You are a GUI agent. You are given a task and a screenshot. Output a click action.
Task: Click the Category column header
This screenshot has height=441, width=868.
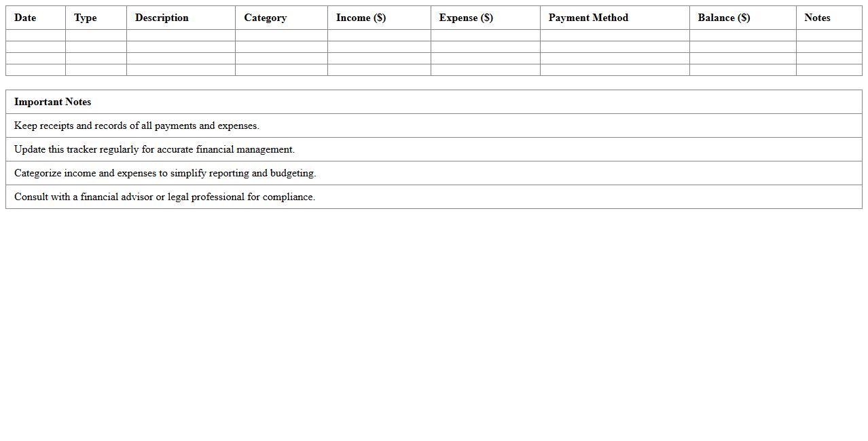click(265, 18)
